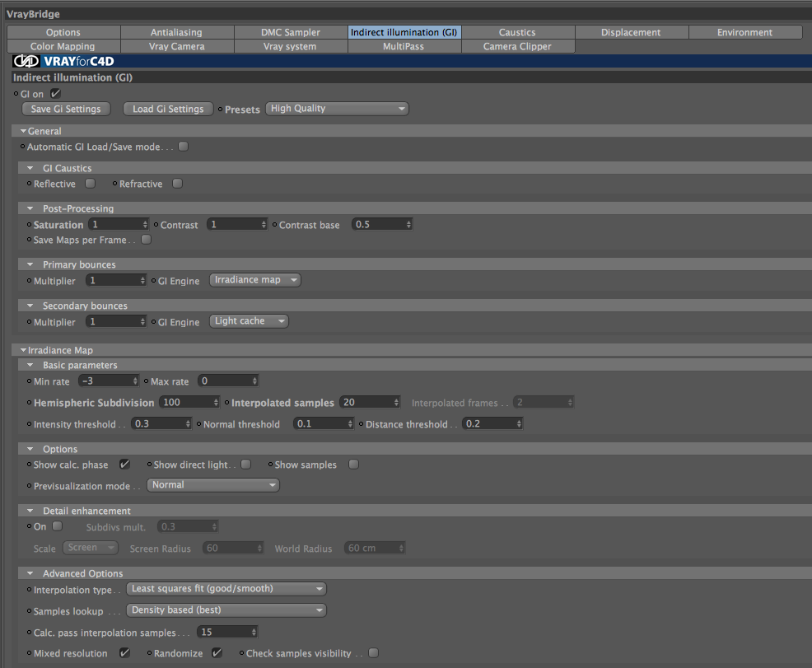Click the Interpolated samples keyframe dot
812x668 pixels.
226,402
